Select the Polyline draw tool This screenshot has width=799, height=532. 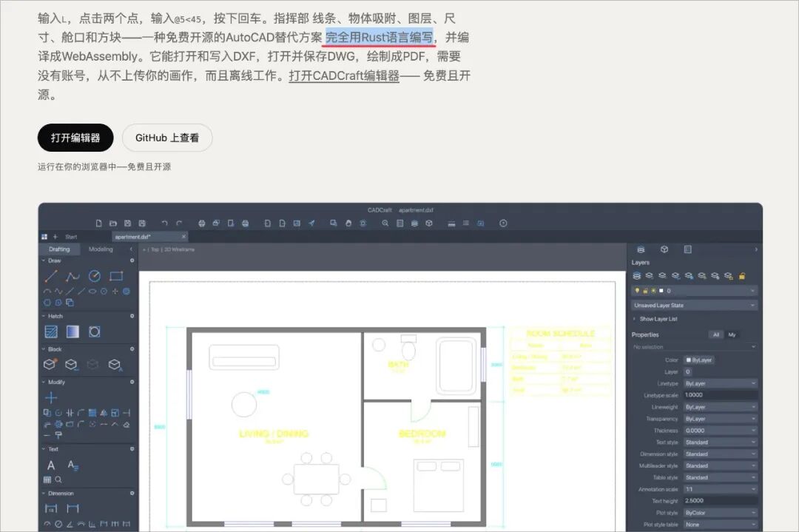73,276
